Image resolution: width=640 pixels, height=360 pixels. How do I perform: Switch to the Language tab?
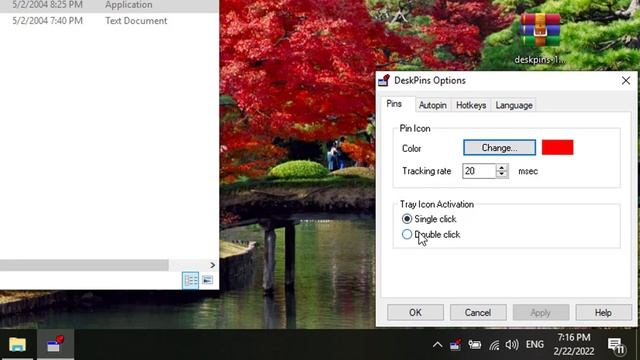514,105
